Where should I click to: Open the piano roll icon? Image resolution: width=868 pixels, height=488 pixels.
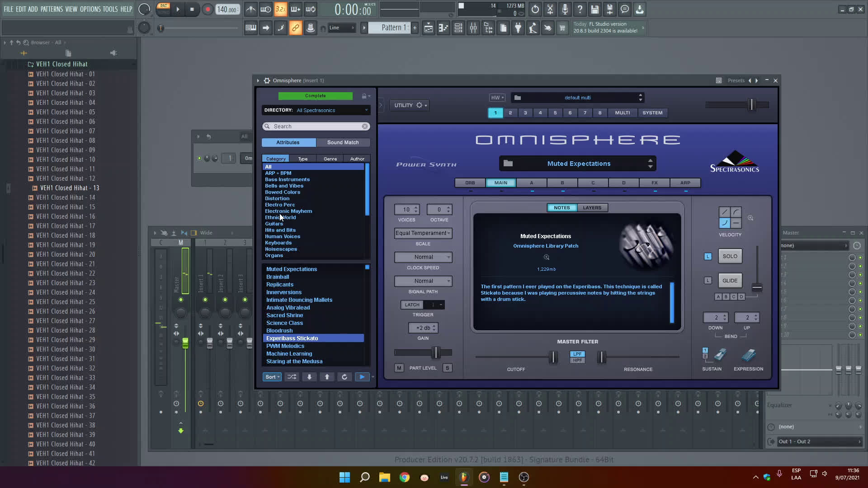tap(443, 28)
